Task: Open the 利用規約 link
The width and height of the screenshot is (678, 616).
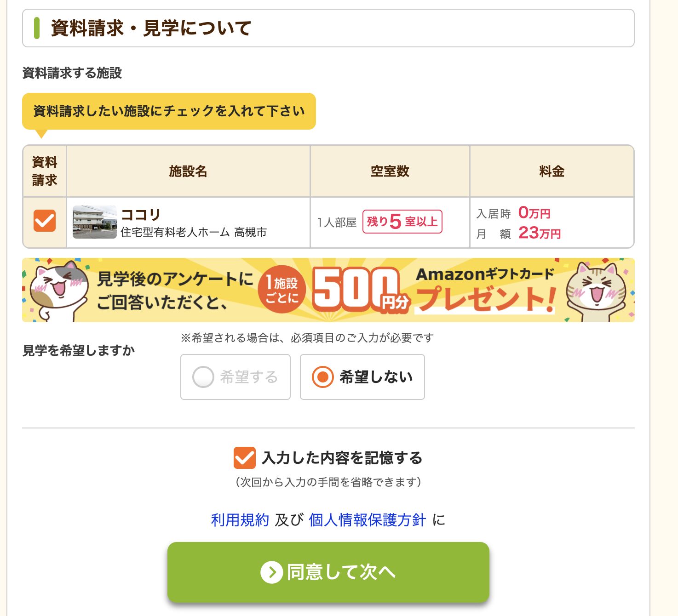Action: (x=240, y=520)
